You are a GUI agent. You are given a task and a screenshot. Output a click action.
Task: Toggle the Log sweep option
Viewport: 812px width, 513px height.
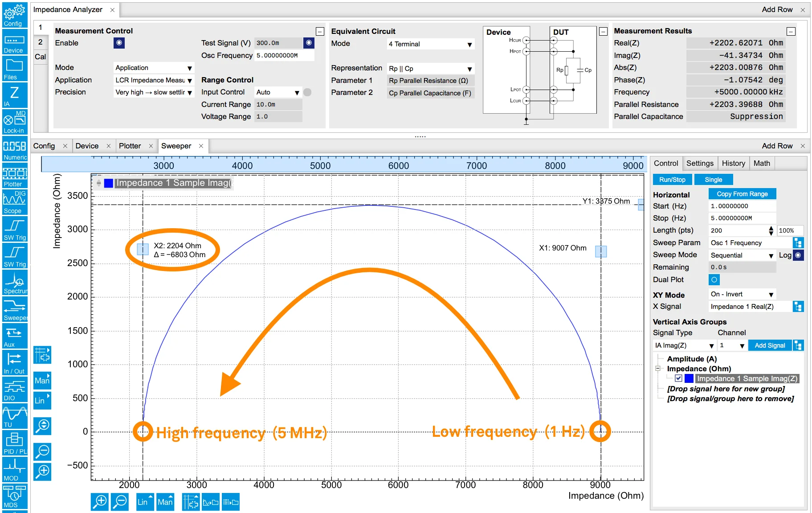[798, 255]
